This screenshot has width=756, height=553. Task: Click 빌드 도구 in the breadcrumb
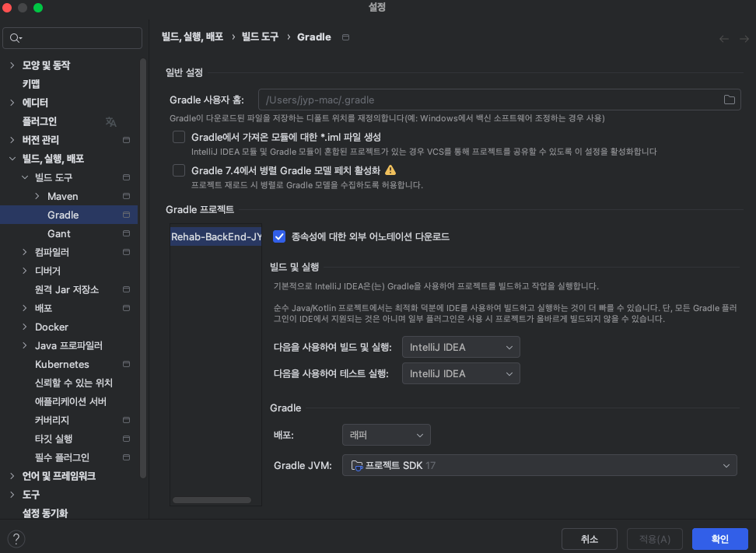[x=260, y=37]
